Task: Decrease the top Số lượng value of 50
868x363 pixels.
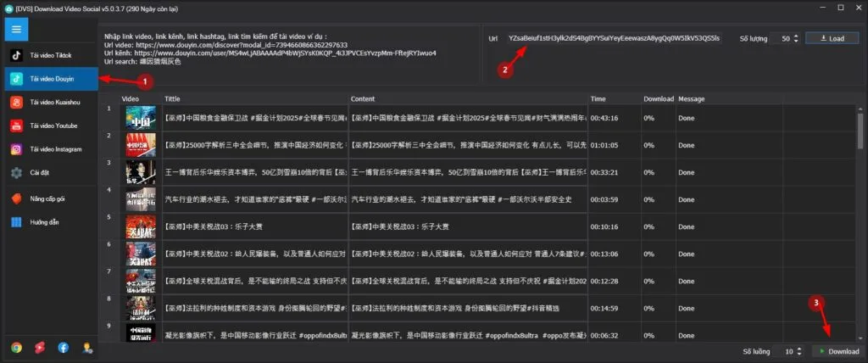Action: click(x=796, y=42)
